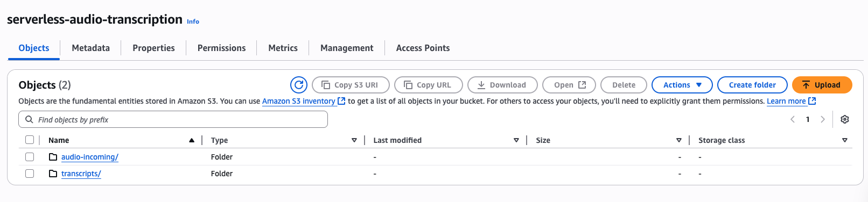Viewport: 868px width, 202px height.
Task: Switch to the Permissions tab
Action: [x=221, y=48]
